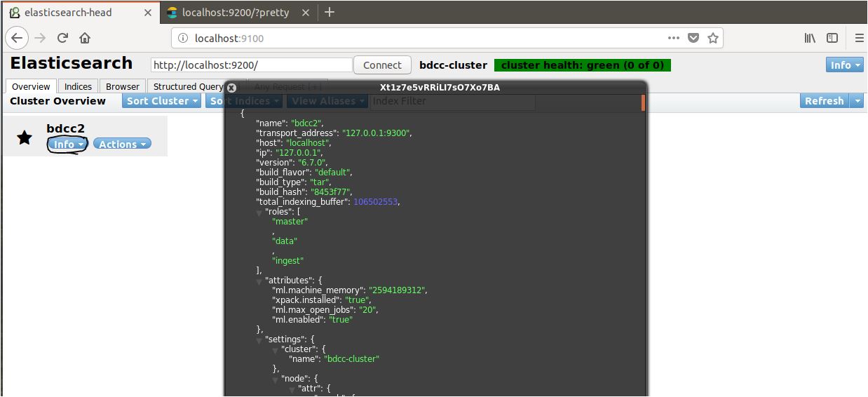The image size is (868, 397).
Task: Open the Indices tab
Action: tap(78, 86)
